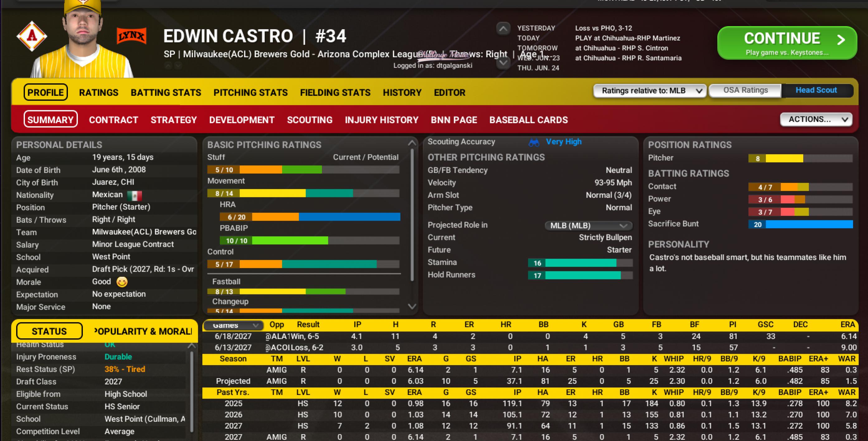Screen dimensions: 868x441
Task: Open the Pitching Stats tab
Action: (x=250, y=92)
